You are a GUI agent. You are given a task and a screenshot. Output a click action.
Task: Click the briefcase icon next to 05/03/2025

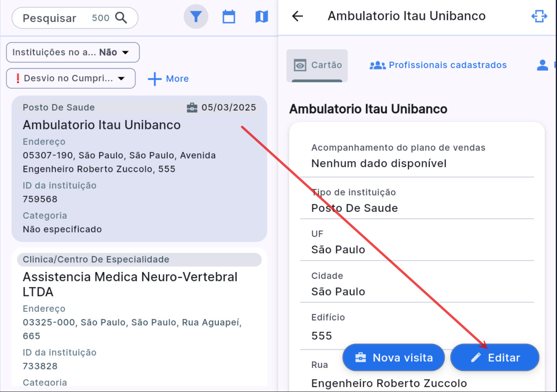point(192,108)
